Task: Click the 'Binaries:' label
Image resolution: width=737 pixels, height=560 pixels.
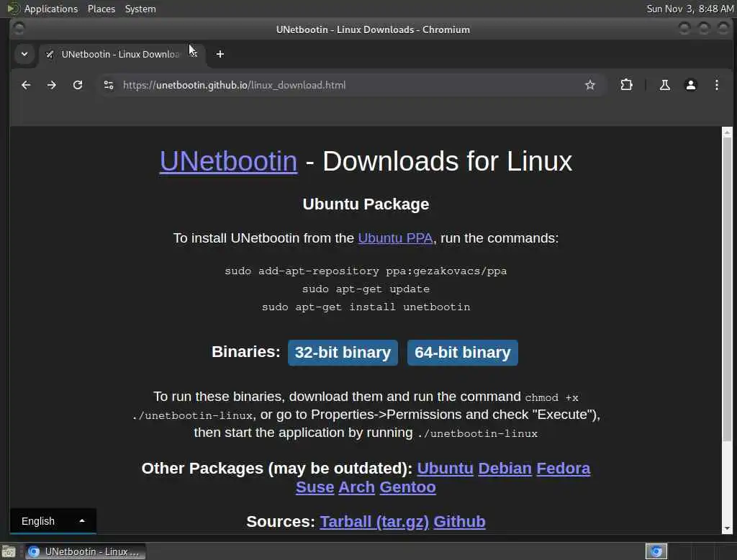Action: point(246,352)
